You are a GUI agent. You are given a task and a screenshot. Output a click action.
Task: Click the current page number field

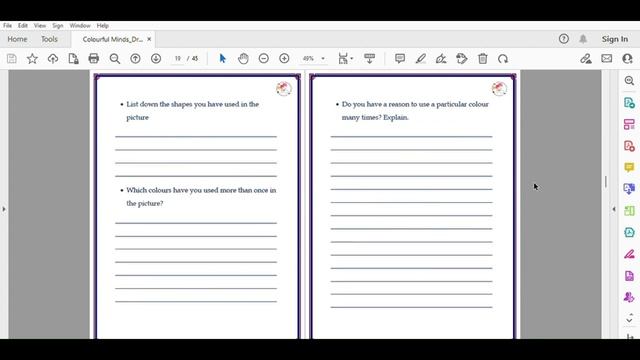point(178,59)
